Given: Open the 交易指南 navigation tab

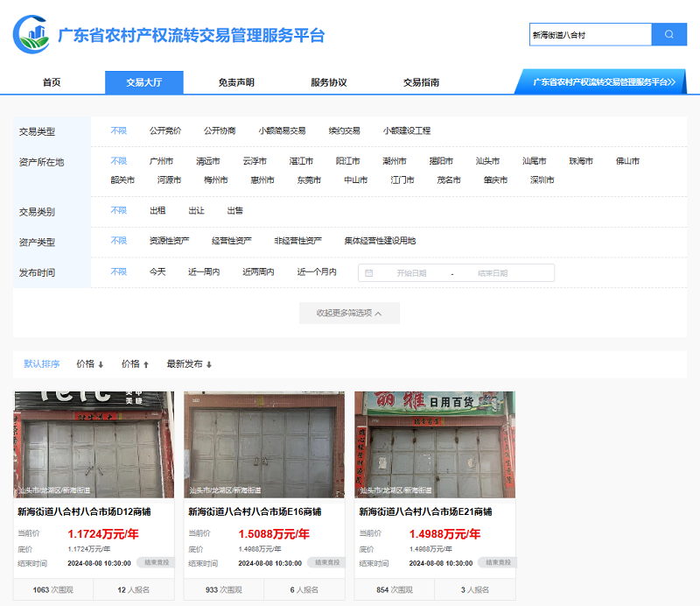Looking at the screenshot, I should pyautogui.click(x=421, y=82).
